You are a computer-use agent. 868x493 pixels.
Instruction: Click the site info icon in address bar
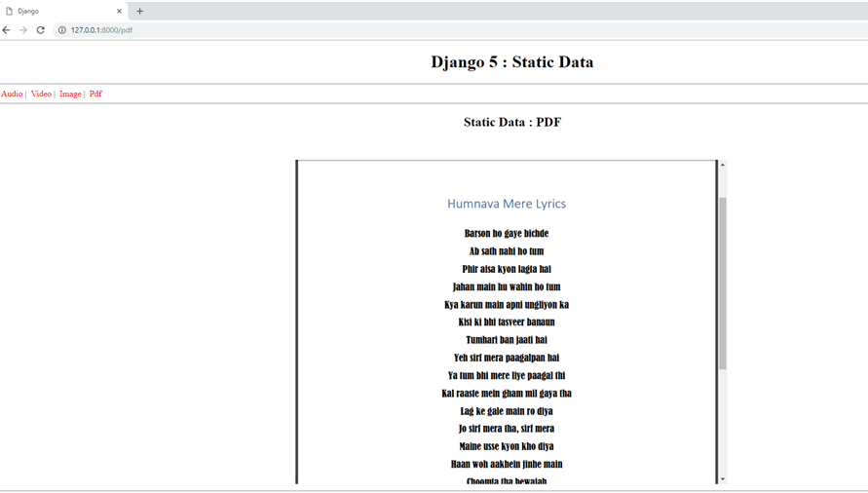tap(62, 30)
